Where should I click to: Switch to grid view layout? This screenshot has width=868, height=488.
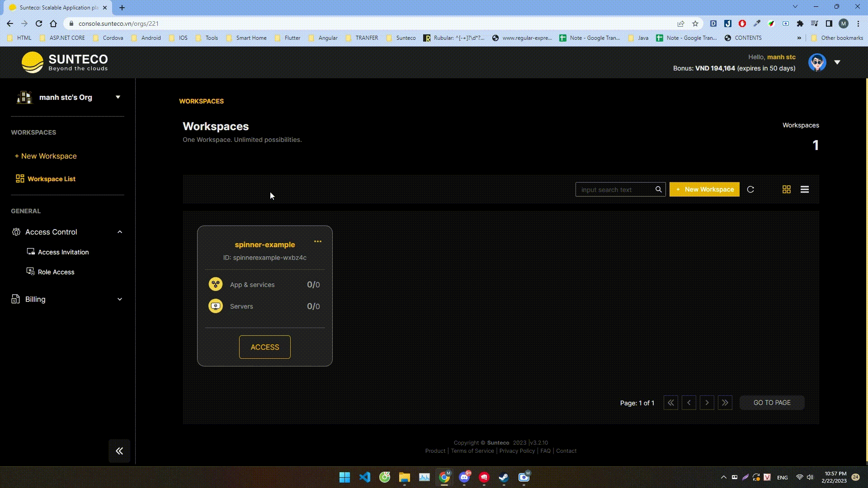coord(787,189)
